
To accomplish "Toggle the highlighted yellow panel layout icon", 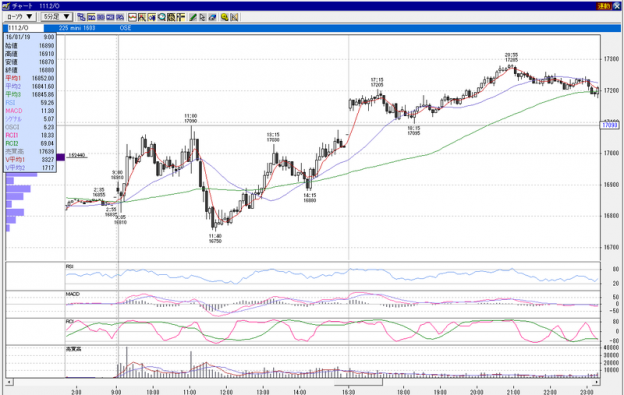I will pos(91,17).
